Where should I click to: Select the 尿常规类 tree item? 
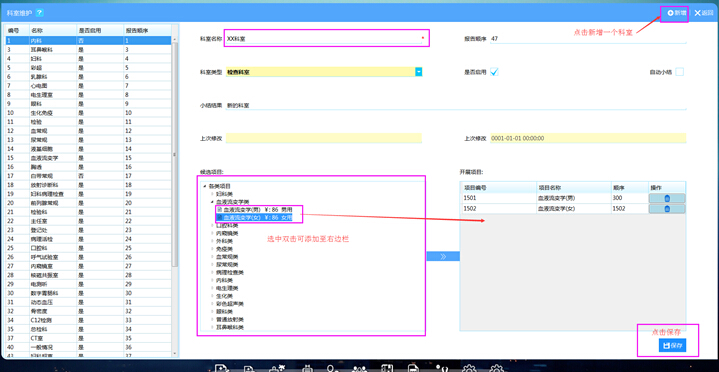(227, 264)
